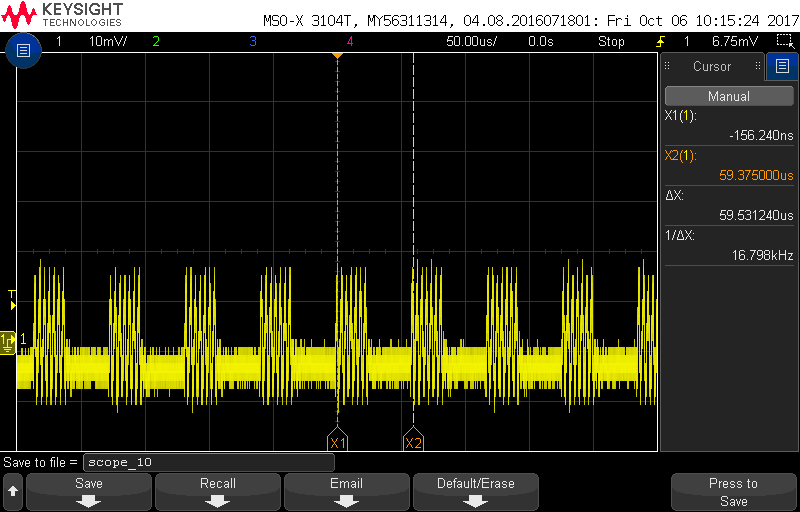Click the softkey menu back arrow
Image resolution: width=800 pixels, height=512 pixels.
[x=13, y=492]
